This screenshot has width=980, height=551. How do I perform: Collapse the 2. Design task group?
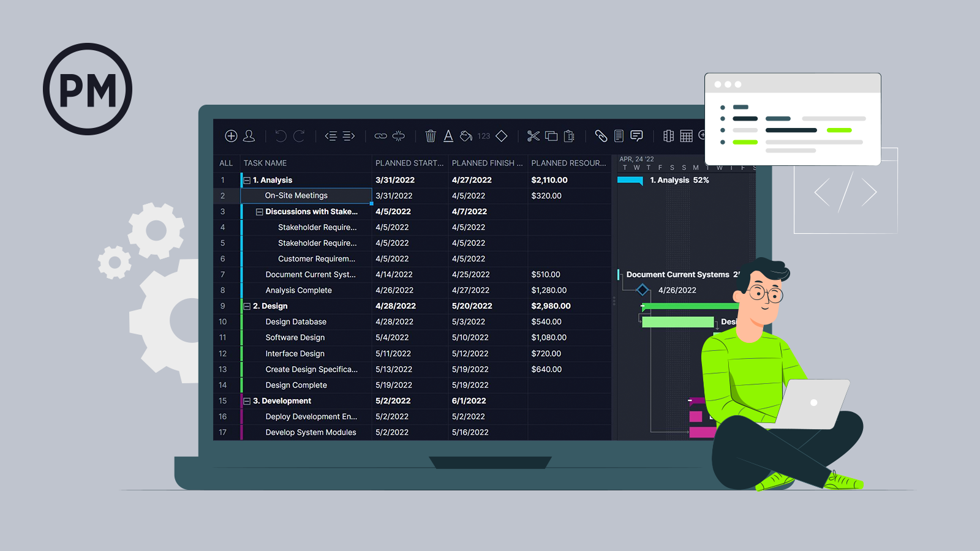click(247, 307)
